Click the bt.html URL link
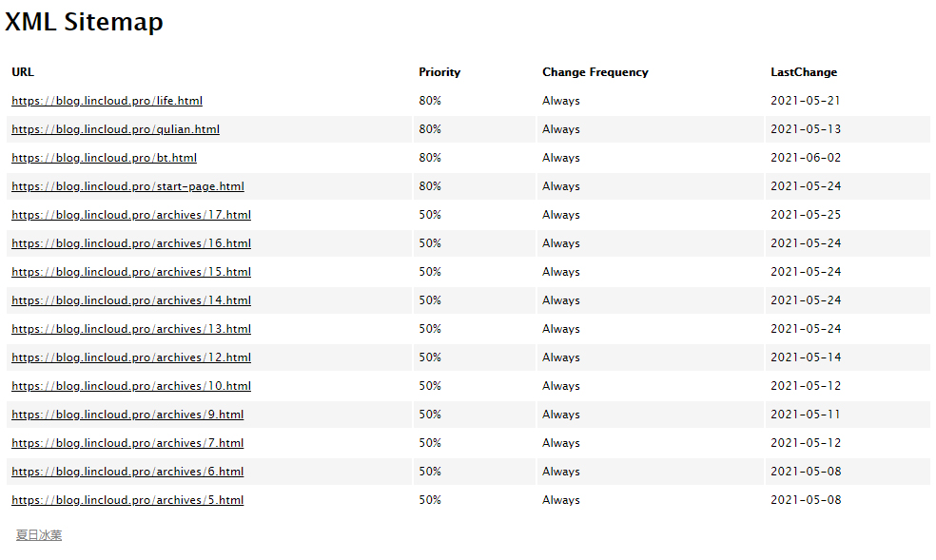This screenshot has height=560, width=936. click(x=104, y=158)
